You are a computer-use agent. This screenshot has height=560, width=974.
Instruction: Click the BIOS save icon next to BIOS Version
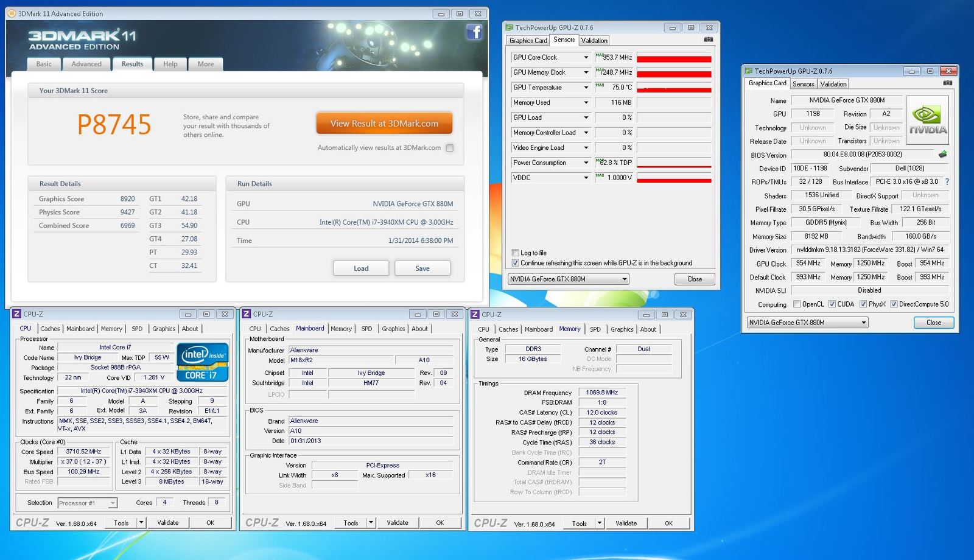[943, 155]
